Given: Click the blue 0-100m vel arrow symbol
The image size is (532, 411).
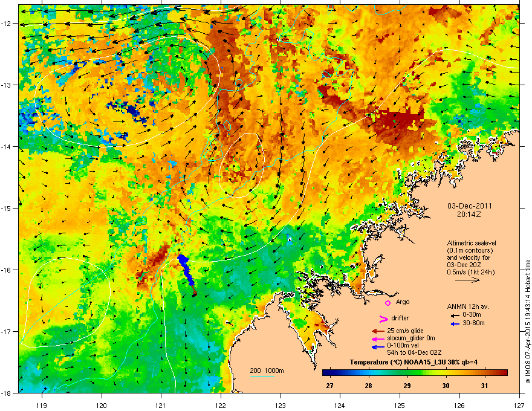Looking at the screenshot, I should (x=378, y=346).
